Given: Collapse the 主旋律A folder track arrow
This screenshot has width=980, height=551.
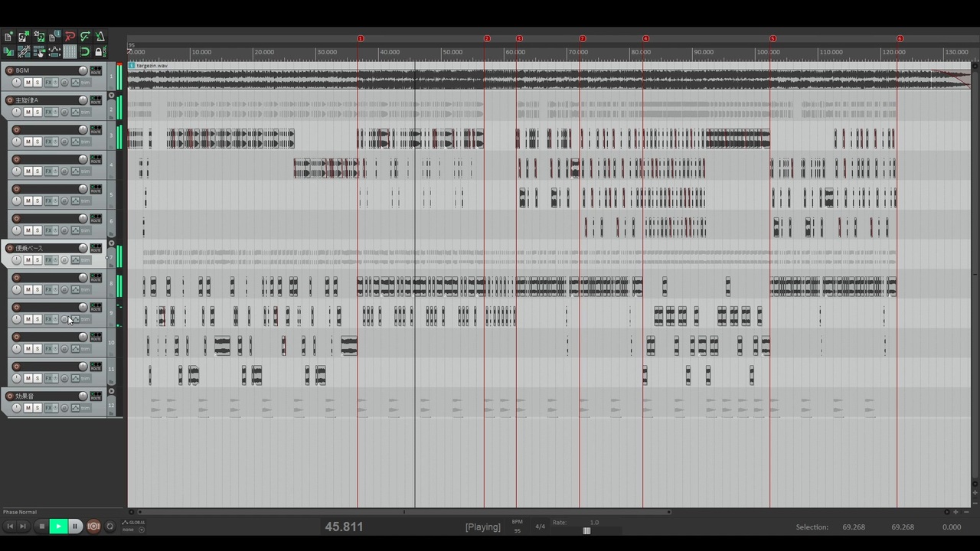Looking at the screenshot, I should click(111, 95).
